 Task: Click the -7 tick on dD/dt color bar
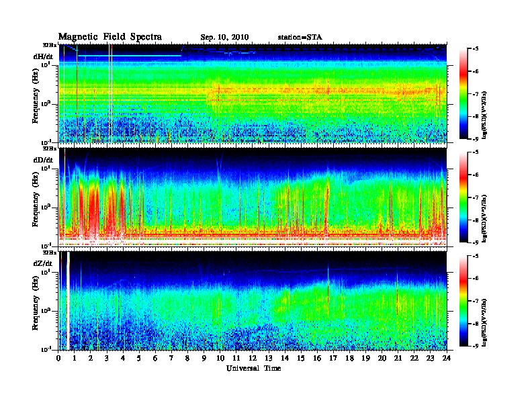pos(476,197)
